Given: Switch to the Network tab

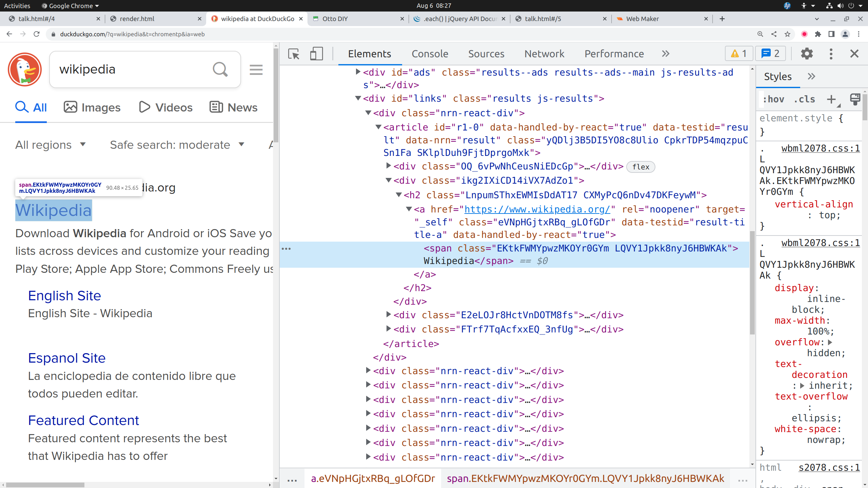Looking at the screenshot, I should click(x=544, y=54).
